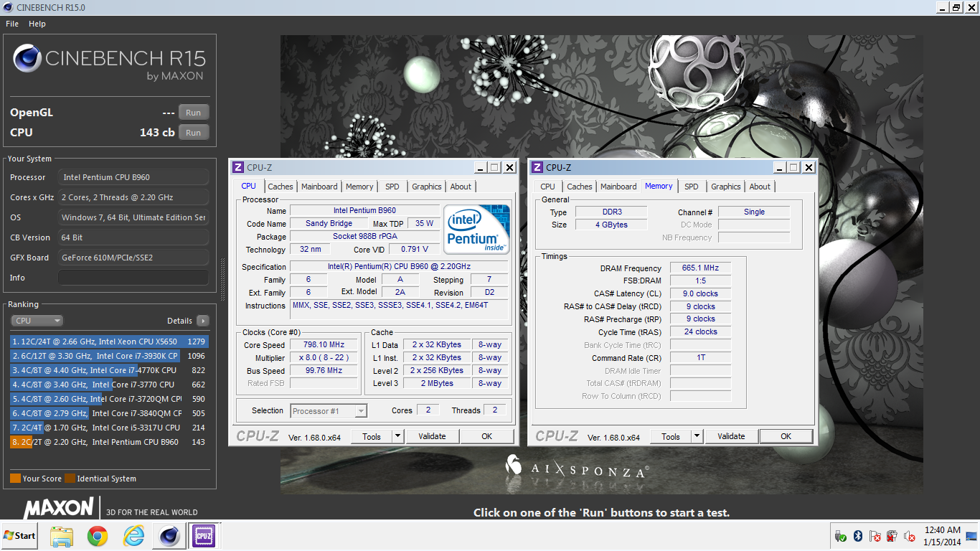Select the About tab in the right CPU-Z window
The width and height of the screenshot is (980, 551).
[760, 187]
